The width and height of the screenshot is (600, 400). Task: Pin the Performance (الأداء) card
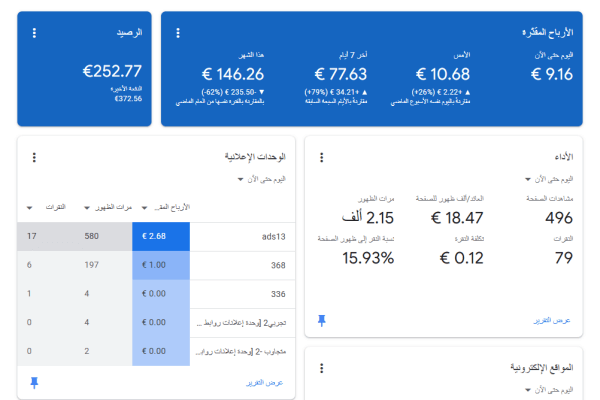(x=322, y=320)
